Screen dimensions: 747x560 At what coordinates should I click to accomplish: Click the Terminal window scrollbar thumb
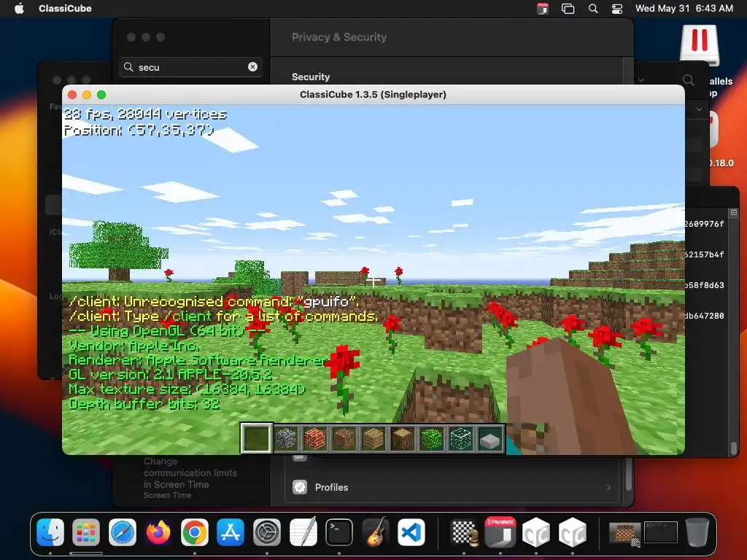click(x=734, y=448)
